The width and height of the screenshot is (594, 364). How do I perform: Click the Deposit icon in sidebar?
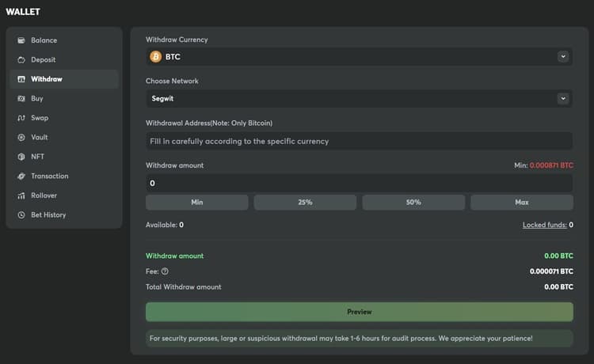coord(22,60)
